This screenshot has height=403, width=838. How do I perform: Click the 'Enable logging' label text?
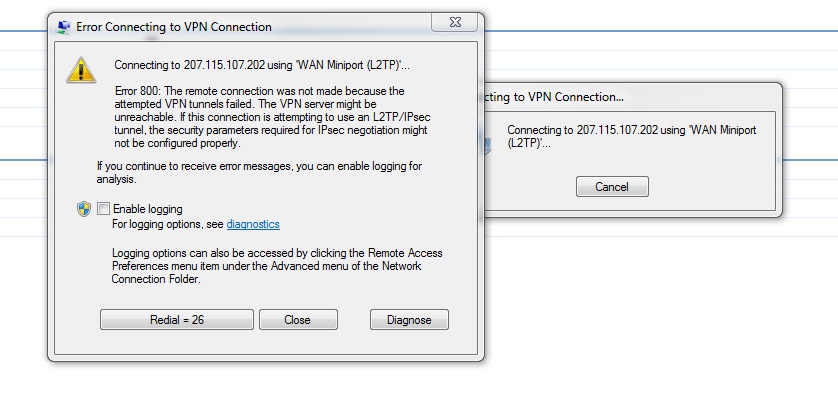pyautogui.click(x=148, y=209)
